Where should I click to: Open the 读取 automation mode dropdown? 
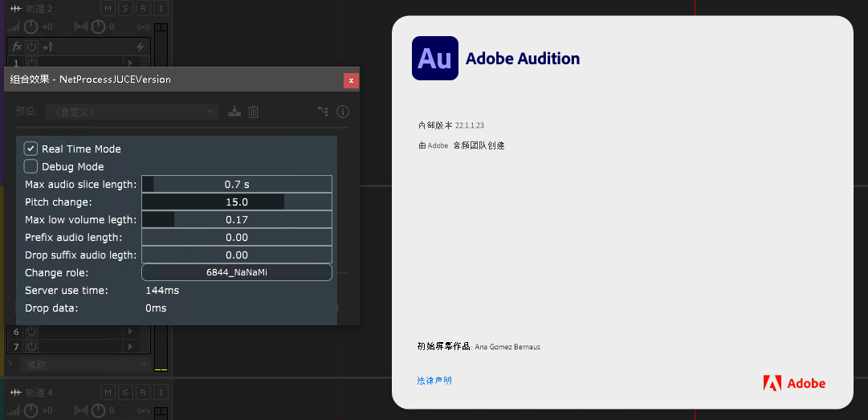point(84,365)
